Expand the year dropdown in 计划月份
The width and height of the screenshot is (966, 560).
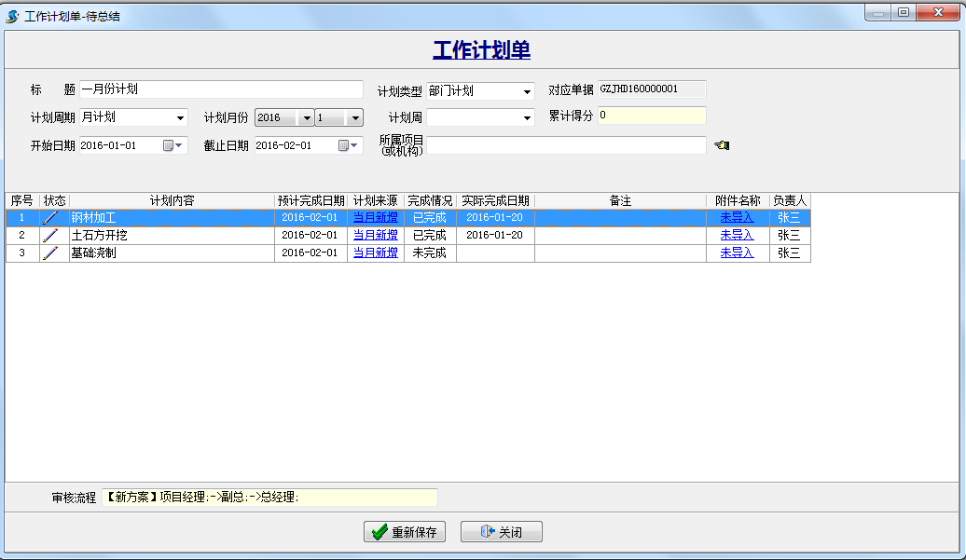click(308, 117)
